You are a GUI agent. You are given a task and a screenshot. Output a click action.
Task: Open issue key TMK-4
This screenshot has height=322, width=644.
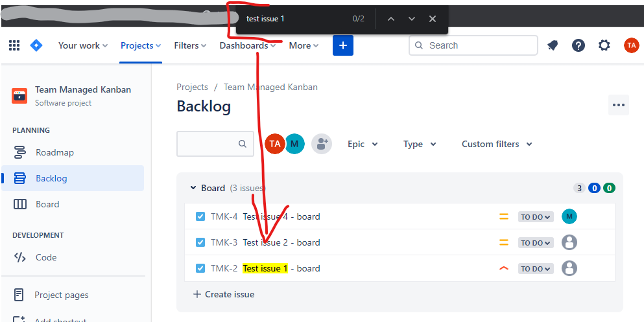click(x=224, y=216)
